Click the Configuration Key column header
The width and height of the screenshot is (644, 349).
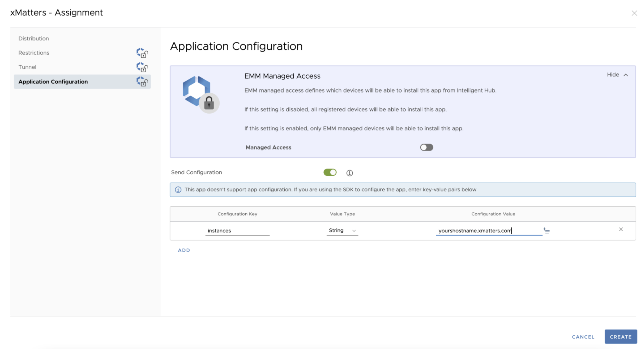click(x=237, y=214)
